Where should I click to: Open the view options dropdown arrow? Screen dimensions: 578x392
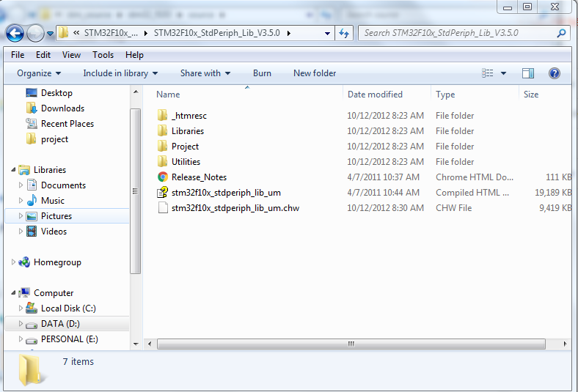[x=503, y=73]
